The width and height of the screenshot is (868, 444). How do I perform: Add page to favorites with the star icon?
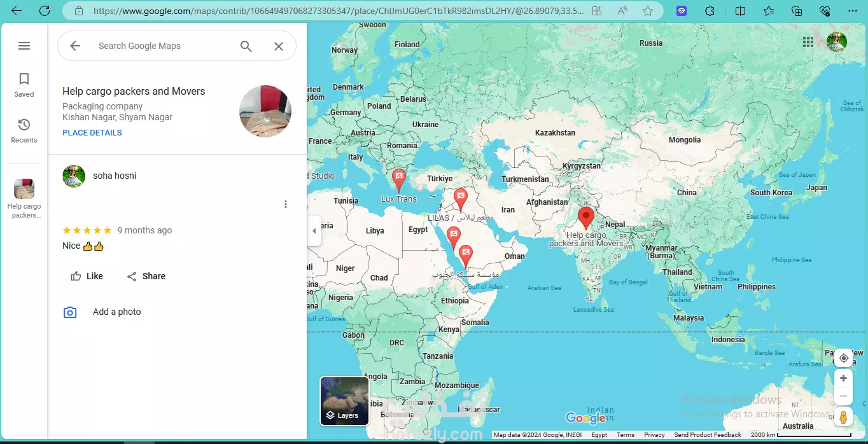[648, 11]
